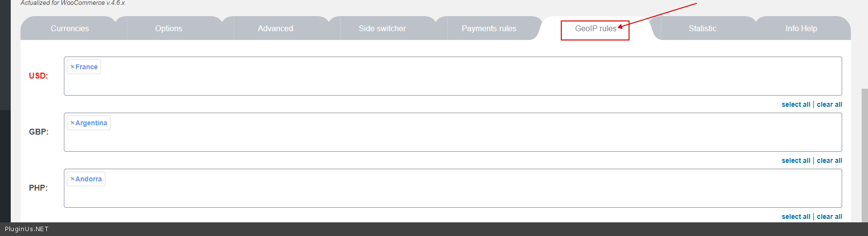This screenshot has width=868, height=236.
Task: Click select all for USD countries
Action: pos(796,104)
